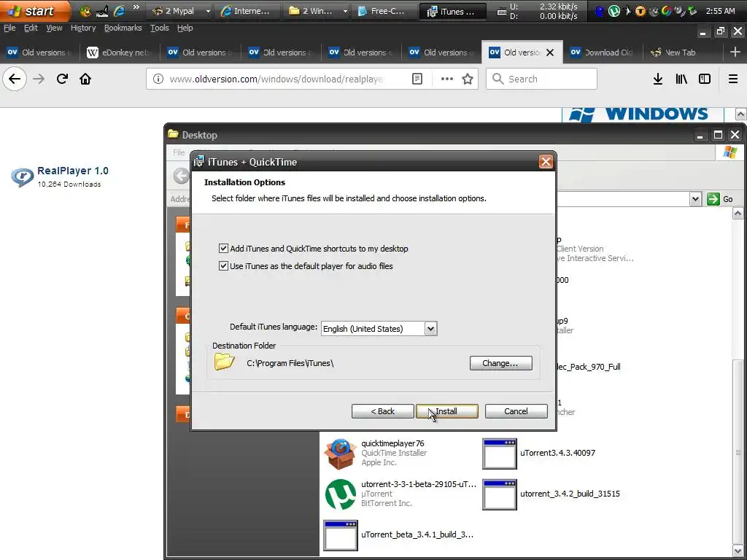This screenshot has width=747, height=560.
Task: Click the Install button in iTunes installer
Action: click(x=447, y=411)
